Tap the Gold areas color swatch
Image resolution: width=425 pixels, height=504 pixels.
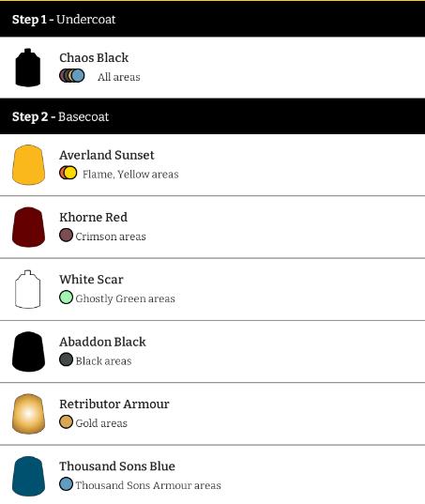tap(66, 421)
